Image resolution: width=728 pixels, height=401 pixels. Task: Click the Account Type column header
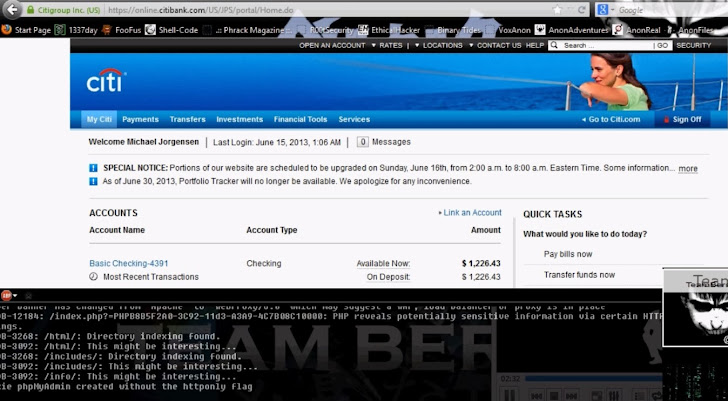[272, 230]
